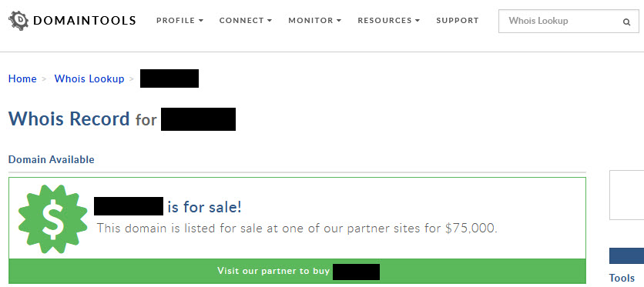Viewport: 644px width, 287px height.
Task: Select the Domain Available tab label
Action: click(52, 159)
